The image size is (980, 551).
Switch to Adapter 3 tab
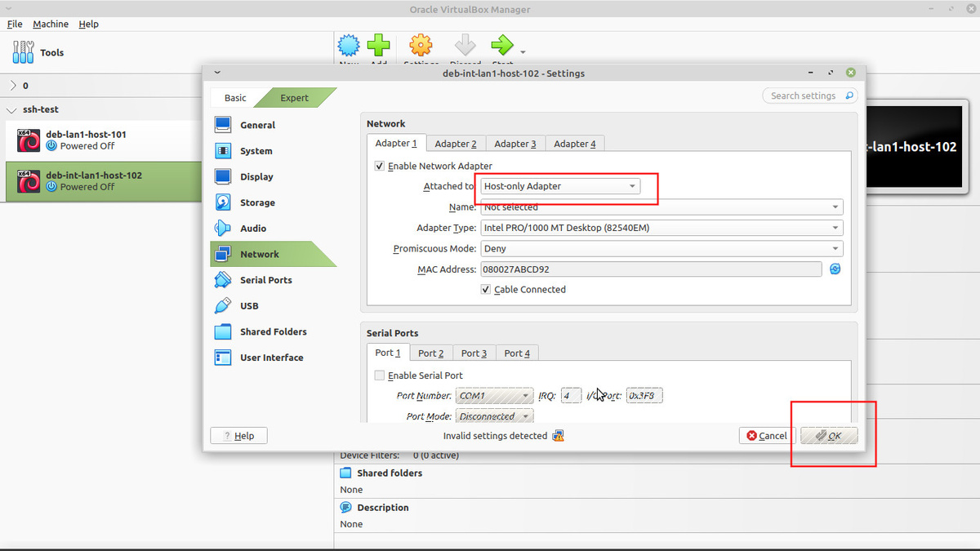click(x=515, y=144)
